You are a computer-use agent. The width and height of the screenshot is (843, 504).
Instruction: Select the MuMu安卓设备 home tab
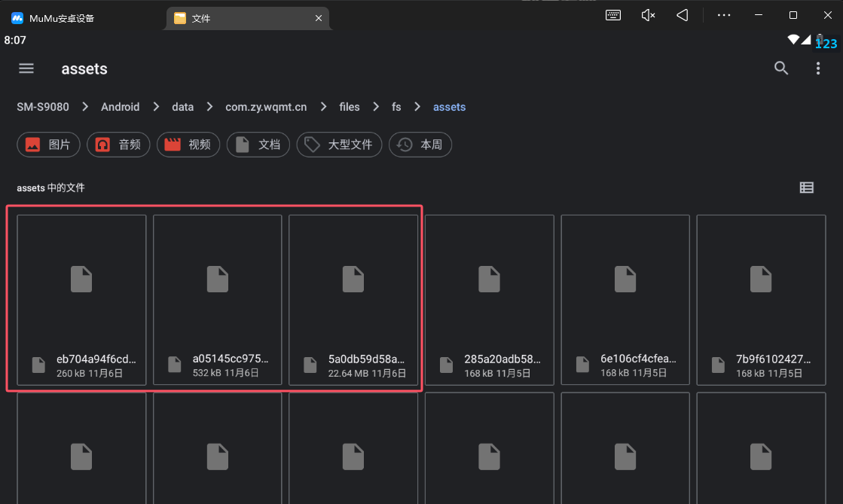pyautogui.click(x=53, y=18)
